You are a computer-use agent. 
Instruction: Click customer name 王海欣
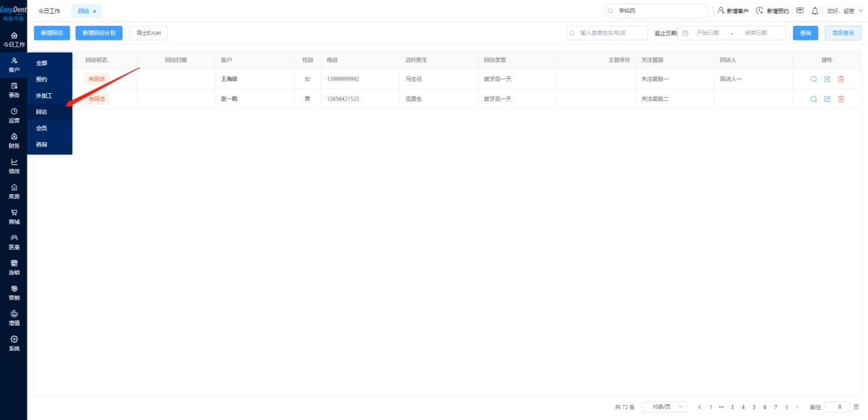(x=229, y=79)
